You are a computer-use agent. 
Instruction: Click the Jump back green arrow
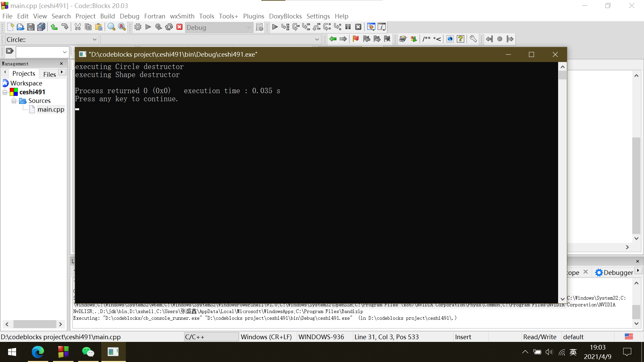click(x=333, y=39)
